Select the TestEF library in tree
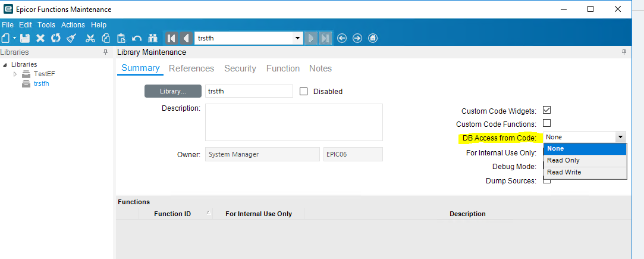 point(45,74)
